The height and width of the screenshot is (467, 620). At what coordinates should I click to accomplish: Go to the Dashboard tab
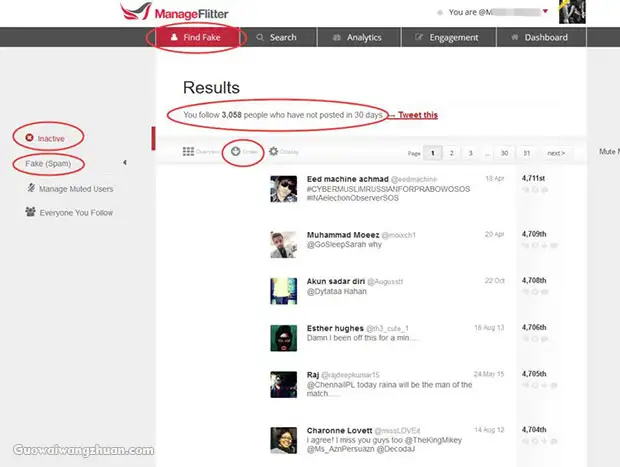pos(541,37)
